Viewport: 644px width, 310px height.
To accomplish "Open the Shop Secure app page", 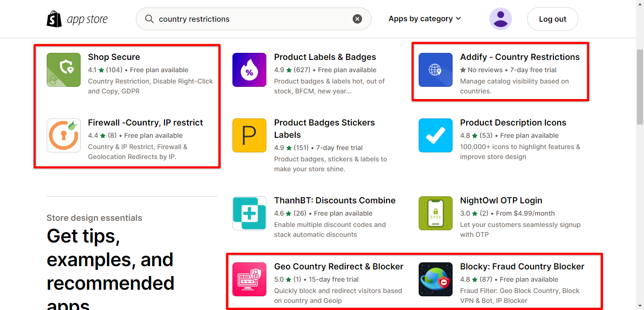I will (114, 57).
